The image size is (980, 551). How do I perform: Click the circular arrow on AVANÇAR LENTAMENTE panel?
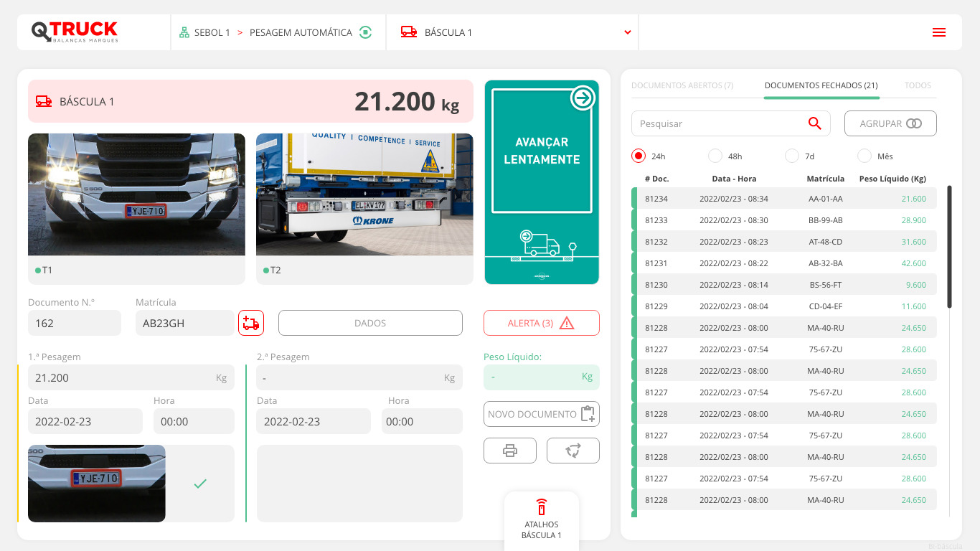[x=582, y=98]
